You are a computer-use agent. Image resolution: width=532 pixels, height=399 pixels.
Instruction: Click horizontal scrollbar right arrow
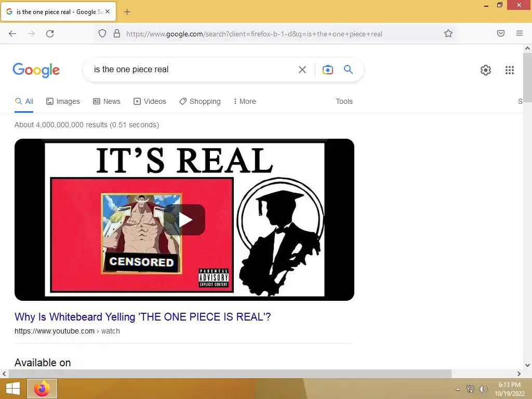519,374
